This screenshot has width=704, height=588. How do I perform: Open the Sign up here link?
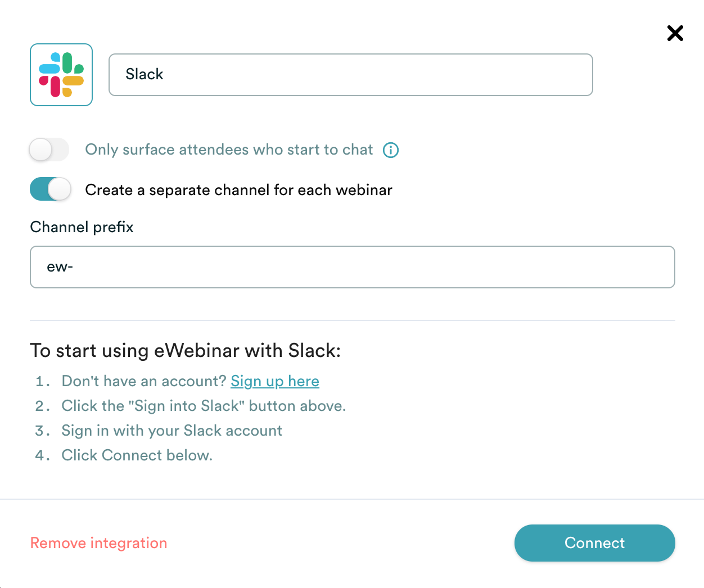point(274,381)
